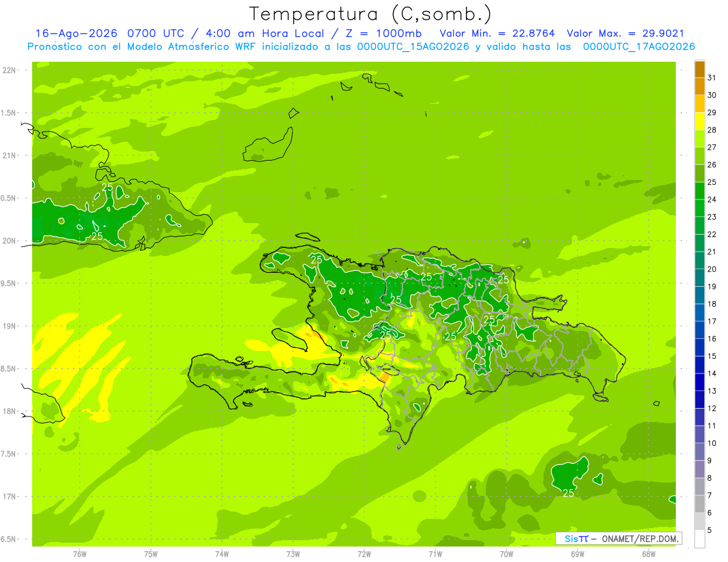Click the 72W longitude axis label

pyautogui.click(x=365, y=554)
